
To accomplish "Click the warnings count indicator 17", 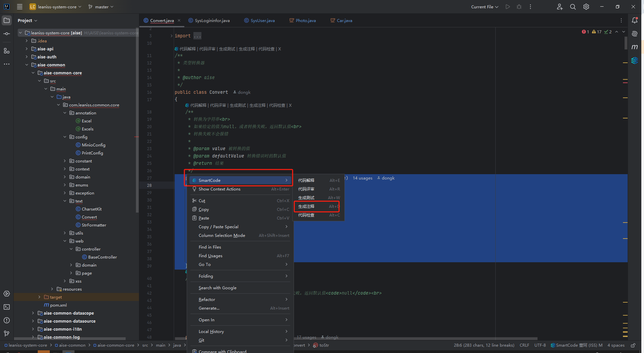I will click(x=597, y=32).
